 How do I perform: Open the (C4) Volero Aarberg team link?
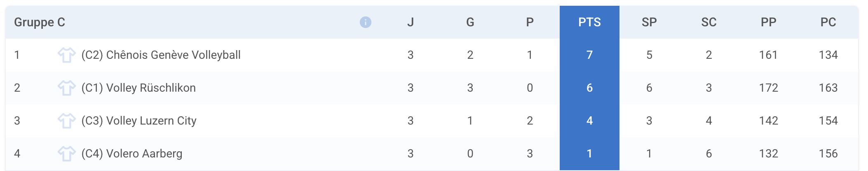point(132,154)
